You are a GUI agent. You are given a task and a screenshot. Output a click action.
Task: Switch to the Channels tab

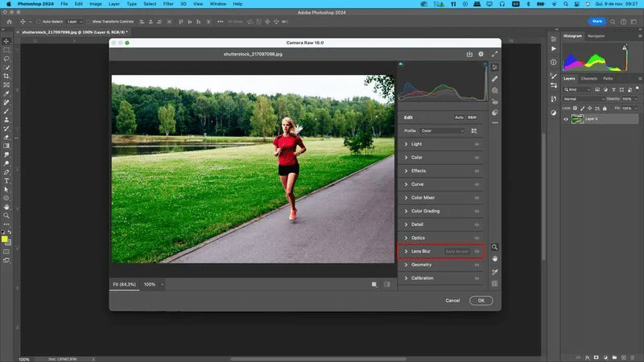588,78
